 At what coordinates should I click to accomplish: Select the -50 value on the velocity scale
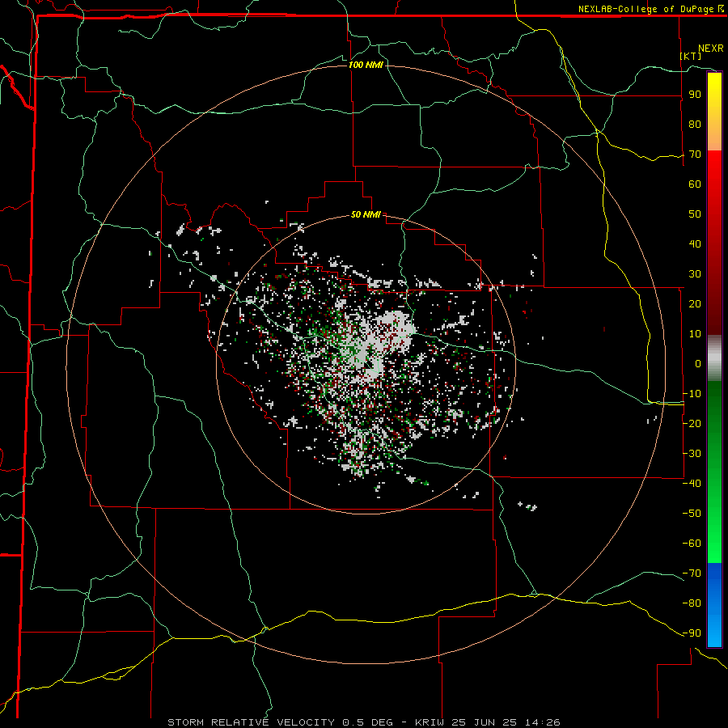[692, 514]
